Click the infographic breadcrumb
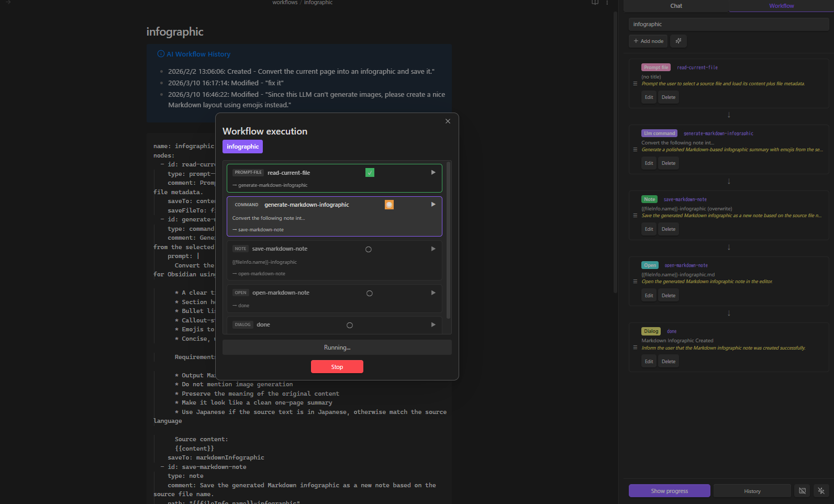Viewport: 834px width, 504px height. [318, 3]
